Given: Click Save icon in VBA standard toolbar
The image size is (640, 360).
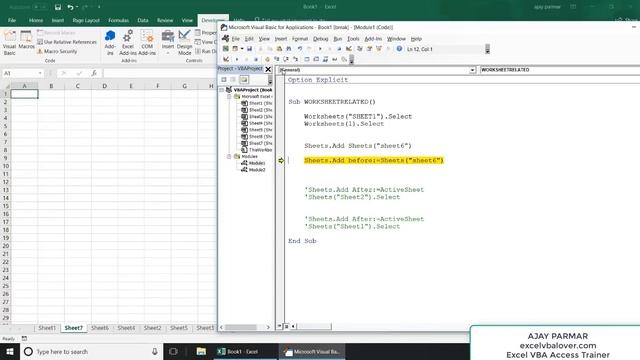Looking at the screenshot, I should point(249,49).
